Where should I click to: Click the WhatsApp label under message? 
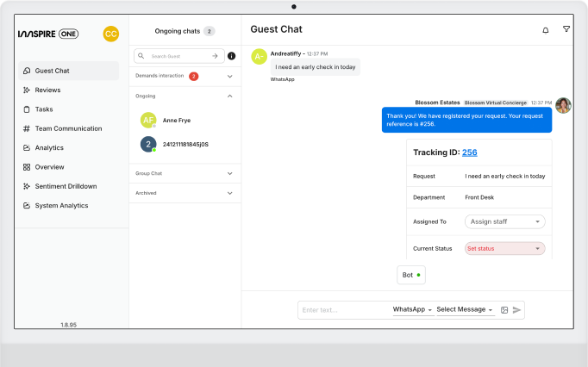point(283,79)
